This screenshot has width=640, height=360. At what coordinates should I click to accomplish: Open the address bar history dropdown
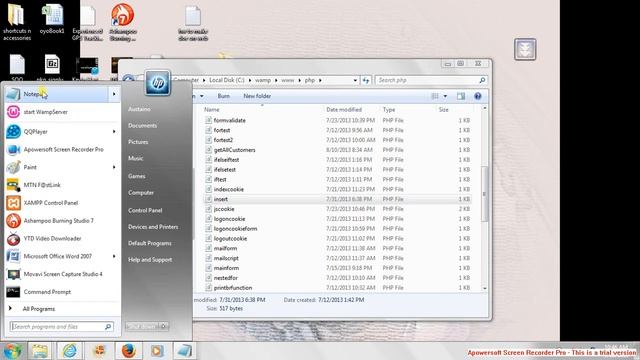coord(355,80)
